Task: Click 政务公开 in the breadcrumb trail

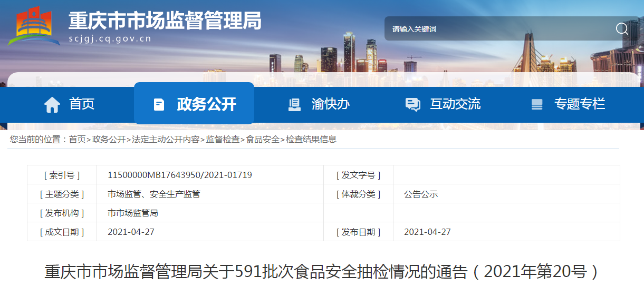Action: click(109, 140)
